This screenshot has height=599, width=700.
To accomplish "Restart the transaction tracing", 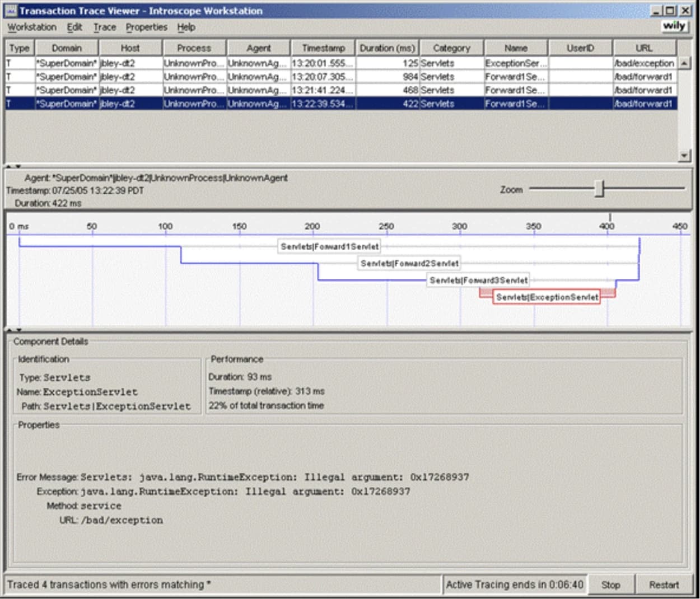I will pos(664,584).
